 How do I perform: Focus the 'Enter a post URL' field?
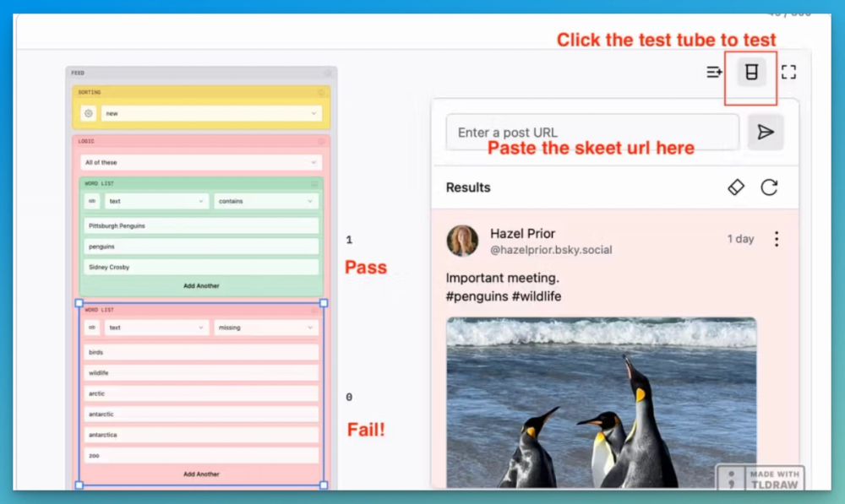pos(592,132)
